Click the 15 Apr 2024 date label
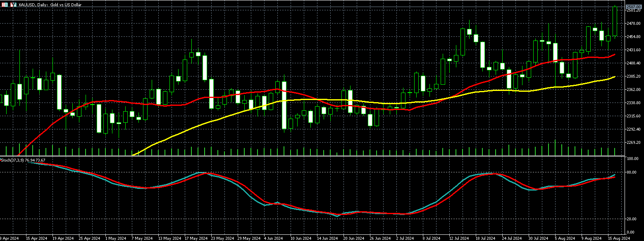The image size is (644, 241). (36, 238)
